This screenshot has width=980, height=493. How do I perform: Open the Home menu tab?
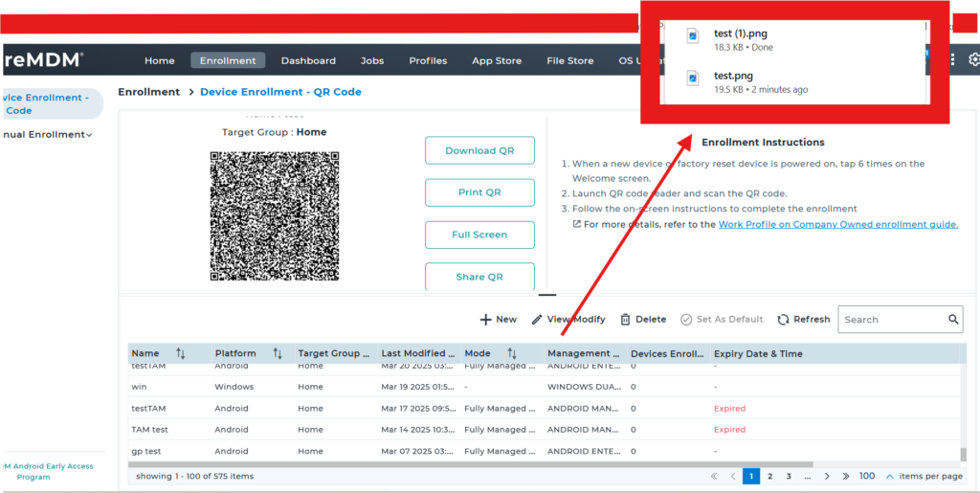(x=160, y=60)
